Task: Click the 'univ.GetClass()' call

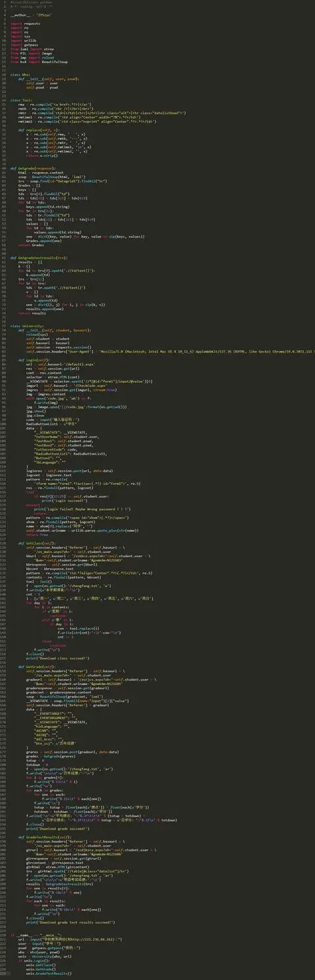Action: pyautogui.click(x=40, y=967)
